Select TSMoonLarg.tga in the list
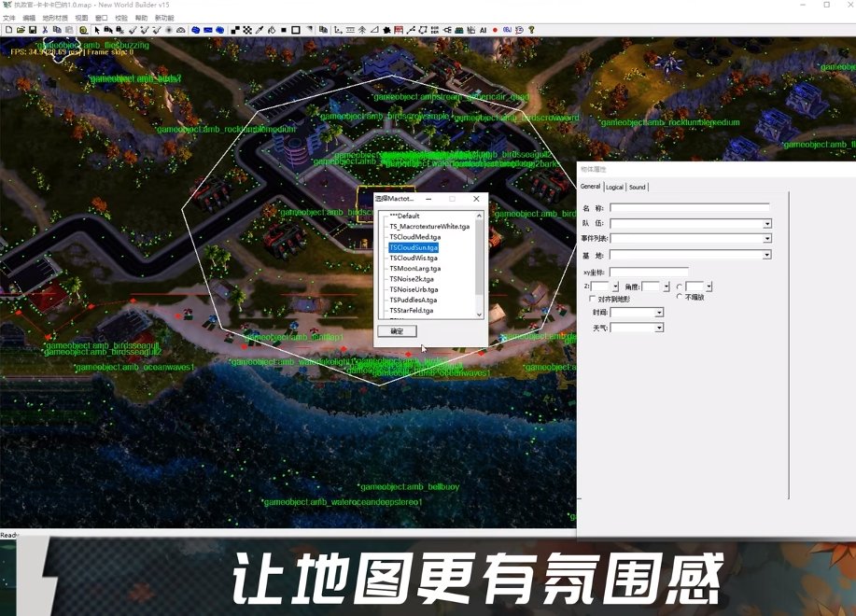 point(414,269)
